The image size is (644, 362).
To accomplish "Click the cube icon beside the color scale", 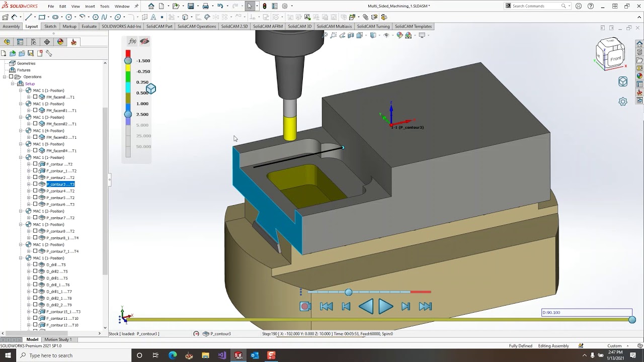I will pos(150,88).
